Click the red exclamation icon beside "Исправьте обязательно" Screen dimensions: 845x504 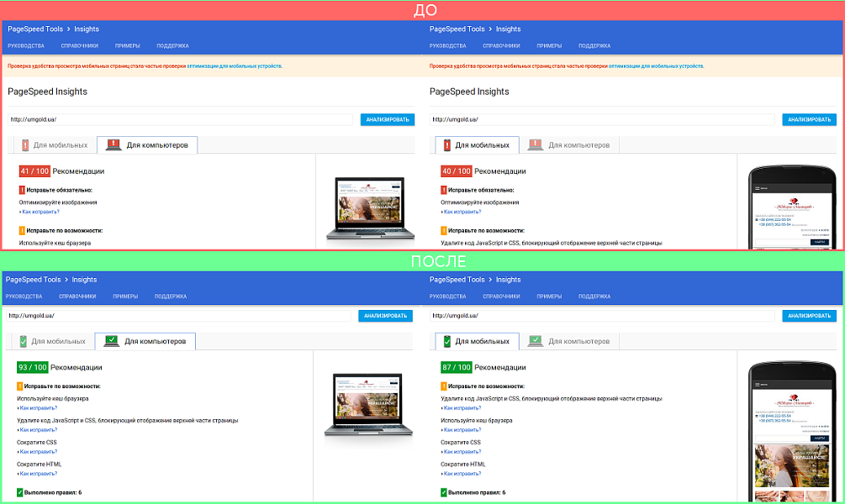(22, 190)
